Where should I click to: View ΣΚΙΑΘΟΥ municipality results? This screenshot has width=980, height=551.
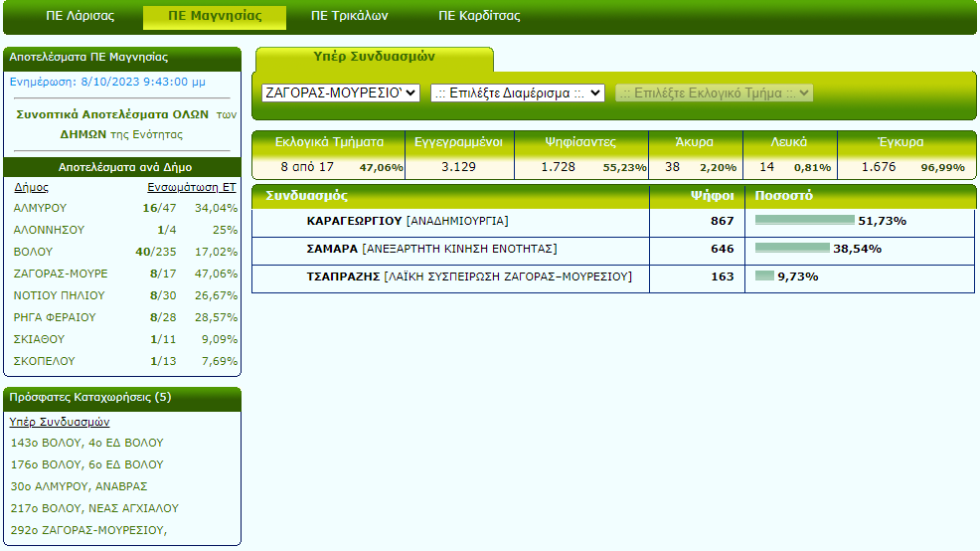(x=38, y=339)
